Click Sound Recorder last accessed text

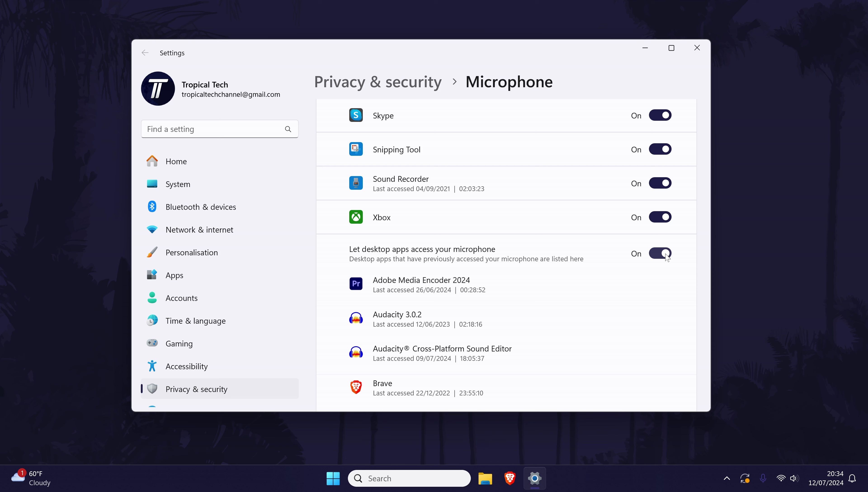coord(428,189)
